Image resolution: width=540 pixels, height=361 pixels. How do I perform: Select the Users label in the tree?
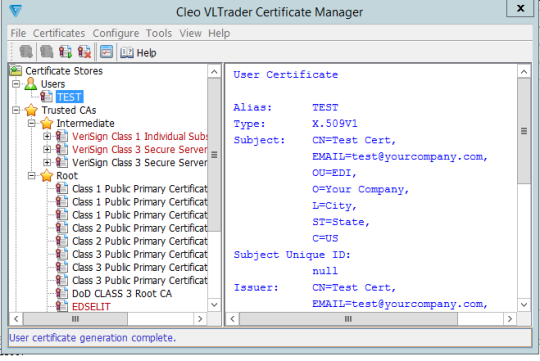click(53, 84)
